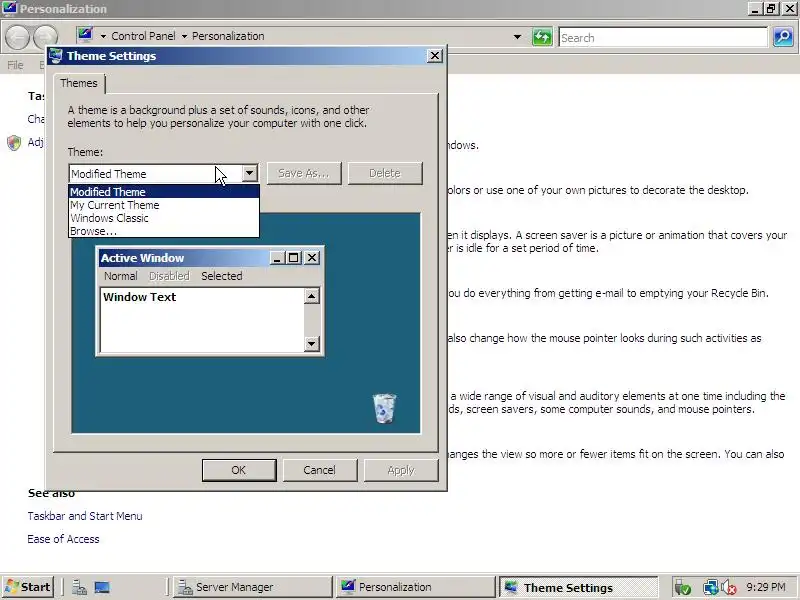This screenshot has height=600, width=800.
Task: Click the Personalization window title icon
Action: click(x=9, y=8)
